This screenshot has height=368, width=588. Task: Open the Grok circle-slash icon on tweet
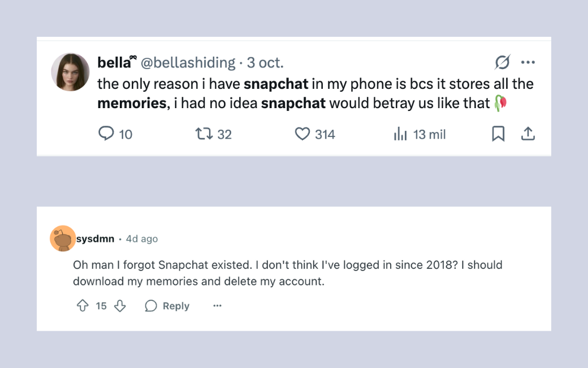click(x=502, y=62)
